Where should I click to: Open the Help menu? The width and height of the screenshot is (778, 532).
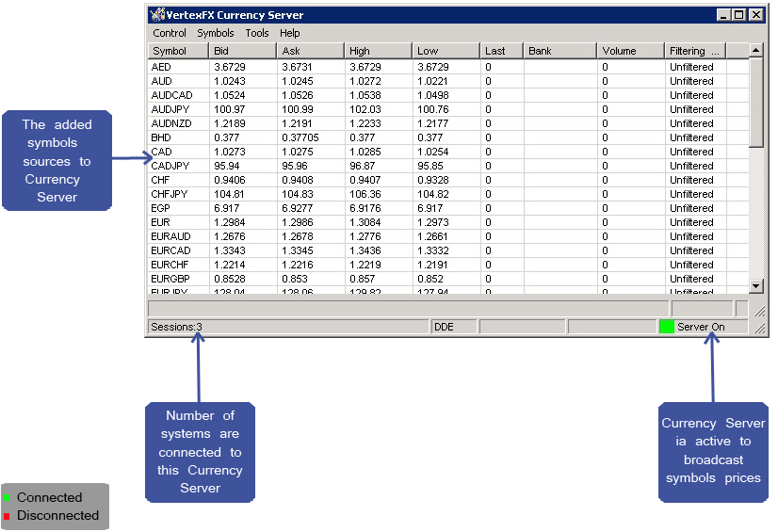point(290,33)
